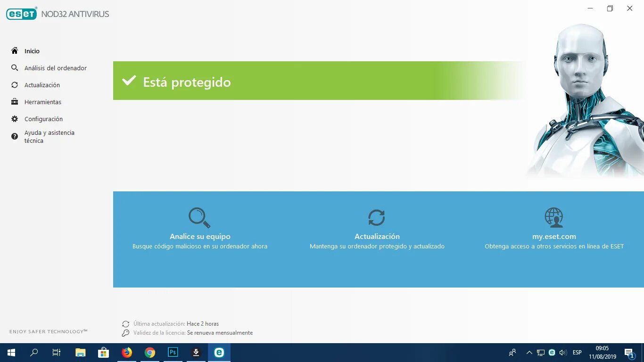This screenshot has height=362, width=644.
Task: Click 'Busque código malicioso en su ordenador ahora'
Action: click(x=200, y=247)
